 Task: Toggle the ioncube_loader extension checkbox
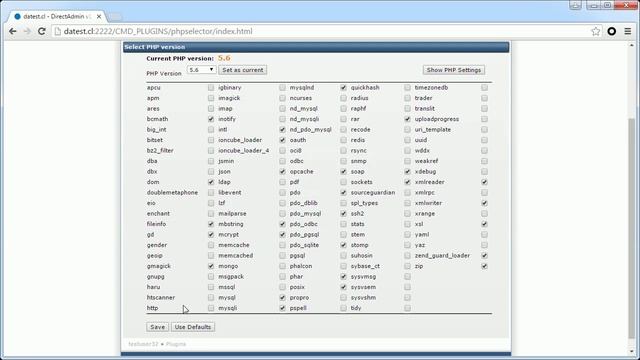point(282,140)
